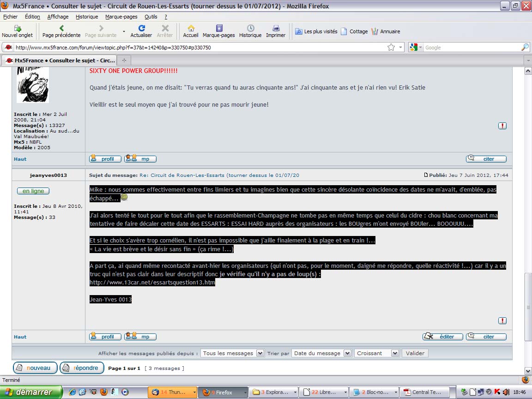Open the Affichage menu

(x=58, y=17)
